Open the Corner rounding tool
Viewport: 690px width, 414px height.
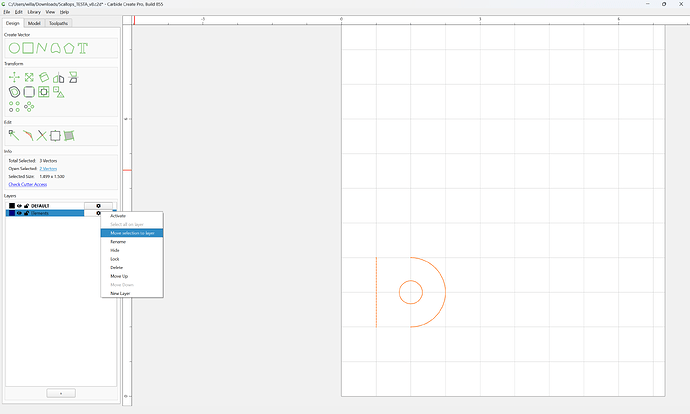coord(29,92)
